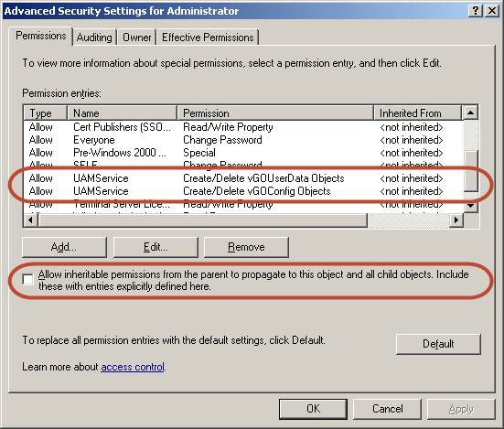Click the horizontal scroll left arrow
Screen dimensions: 504x429
(30, 220)
